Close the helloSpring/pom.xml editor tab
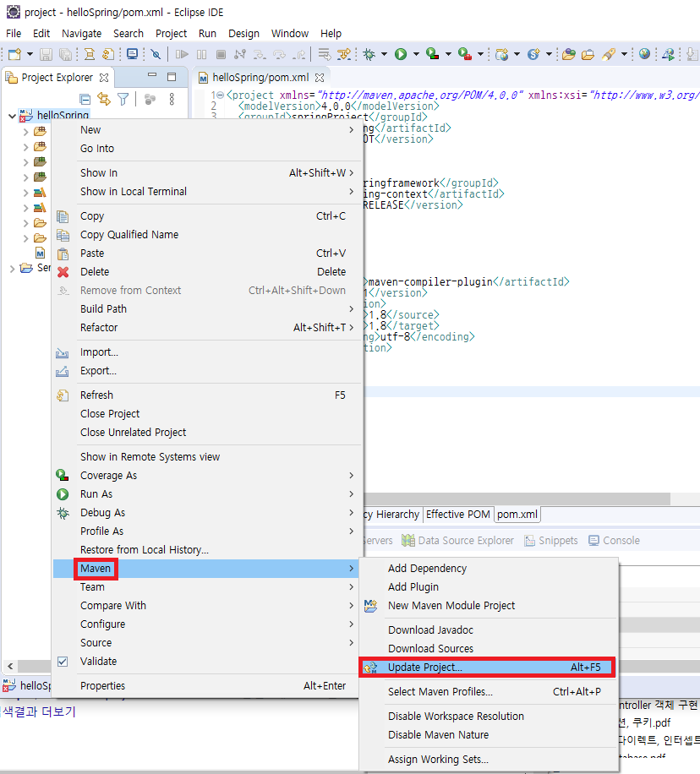The height and width of the screenshot is (774, 700). (320, 78)
